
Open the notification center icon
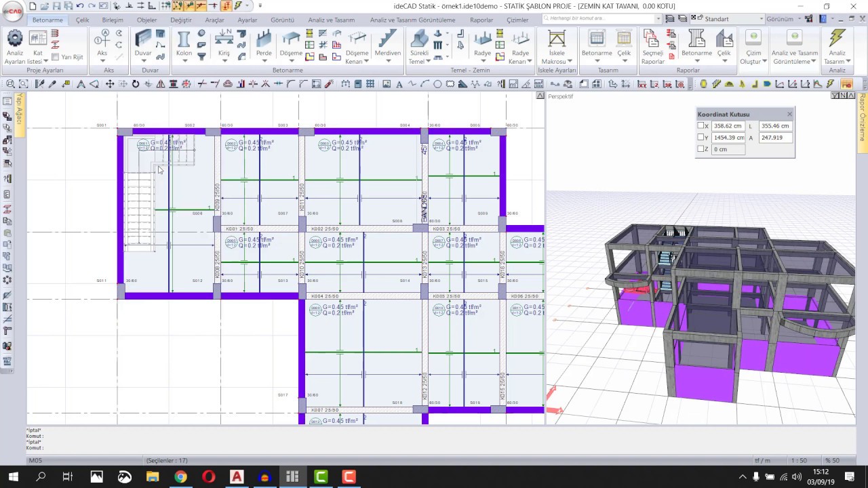[849, 476]
